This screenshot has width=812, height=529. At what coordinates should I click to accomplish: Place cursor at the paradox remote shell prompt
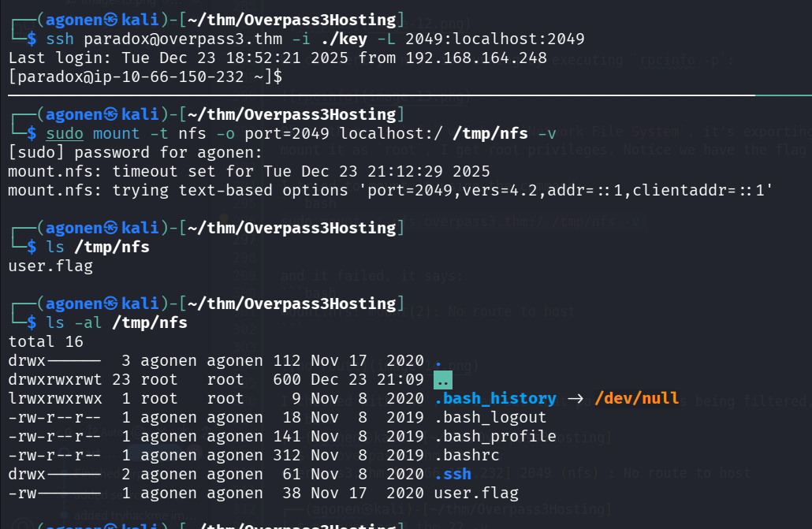290,76
